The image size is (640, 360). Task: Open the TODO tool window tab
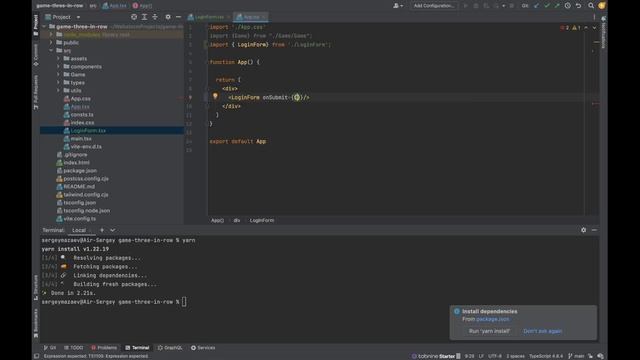click(73, 348)
